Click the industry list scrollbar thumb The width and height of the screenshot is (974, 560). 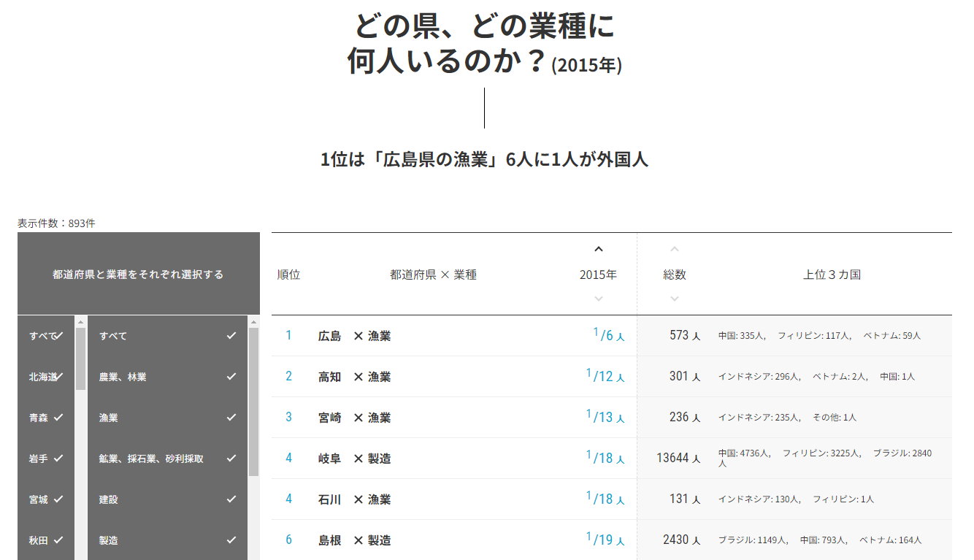coord(253,402)
